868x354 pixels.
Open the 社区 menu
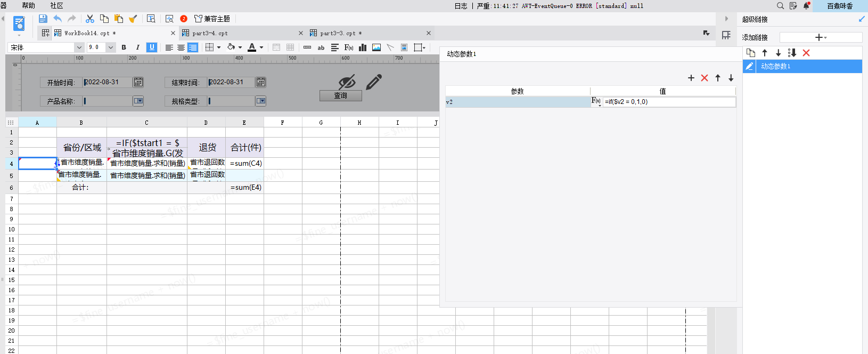(56, 5)
